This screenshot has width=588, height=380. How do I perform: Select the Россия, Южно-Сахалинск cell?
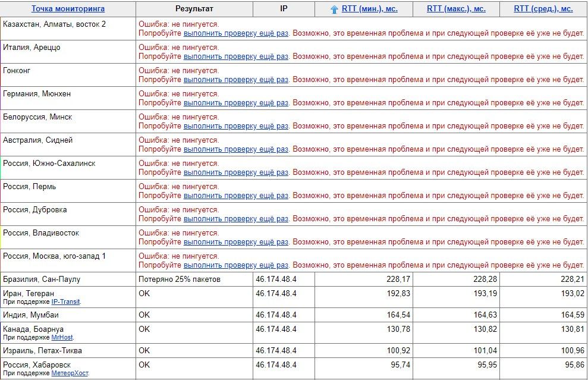click(68, 168)
